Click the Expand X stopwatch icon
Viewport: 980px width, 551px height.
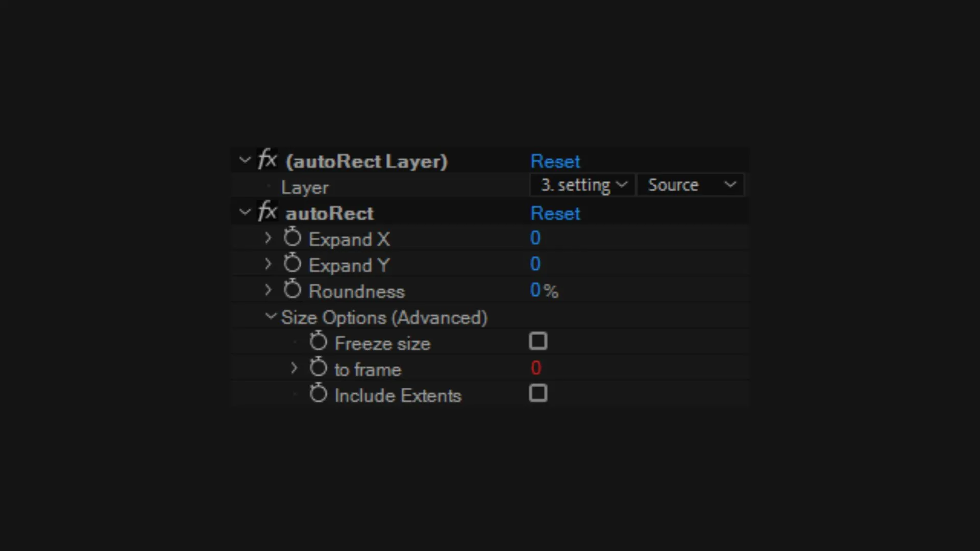tap(292, 238)
